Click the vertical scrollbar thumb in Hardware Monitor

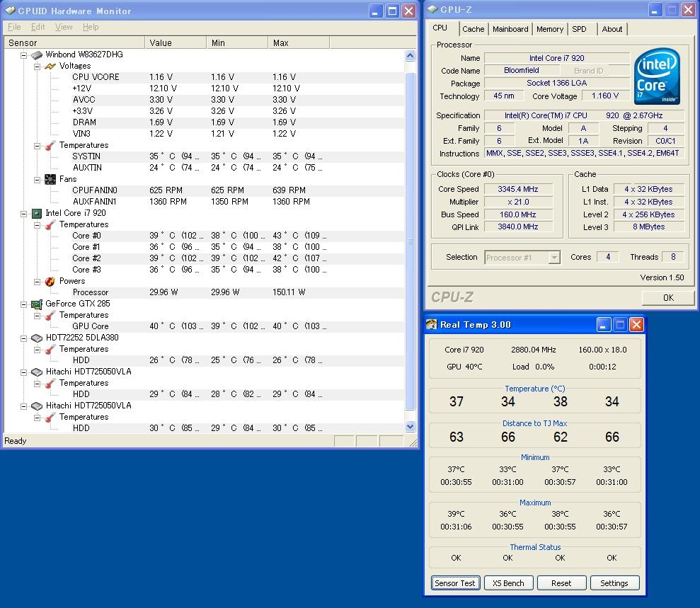(411, 241)
